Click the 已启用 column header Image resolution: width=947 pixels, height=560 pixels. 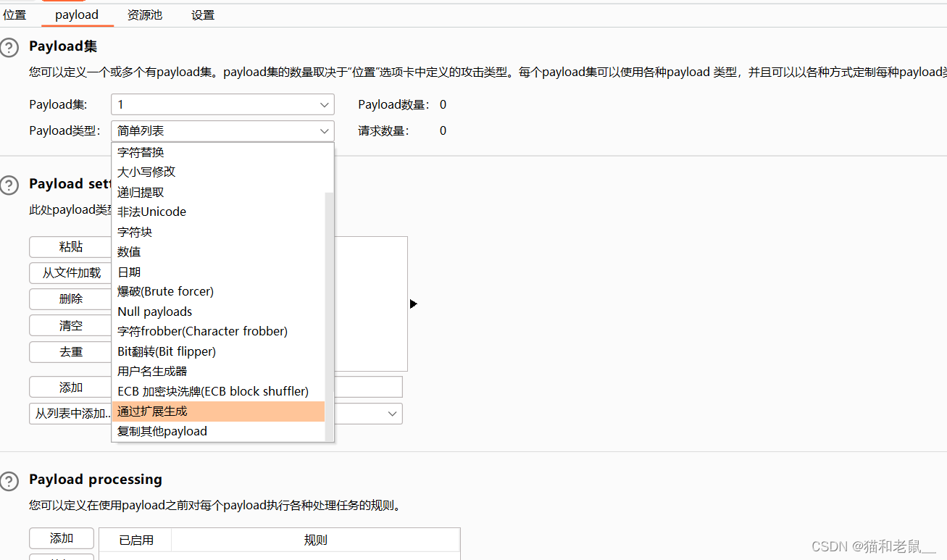[135, 540]
